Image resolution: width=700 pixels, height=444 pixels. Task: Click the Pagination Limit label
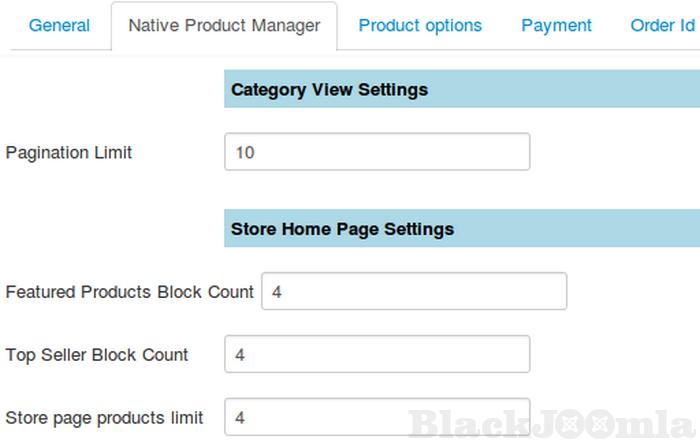pyautogui.click(x=69, y=153)
